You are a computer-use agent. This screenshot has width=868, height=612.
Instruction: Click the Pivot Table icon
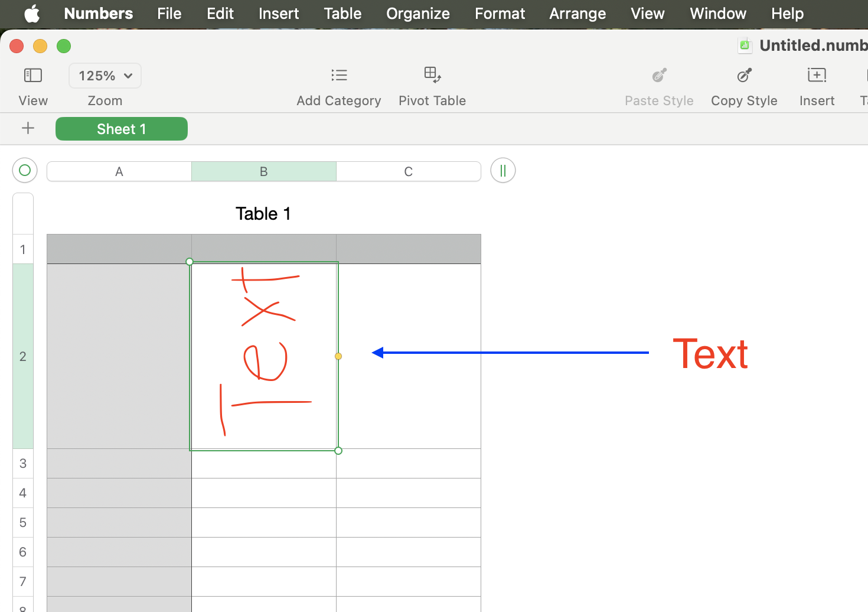coord(432,74)
